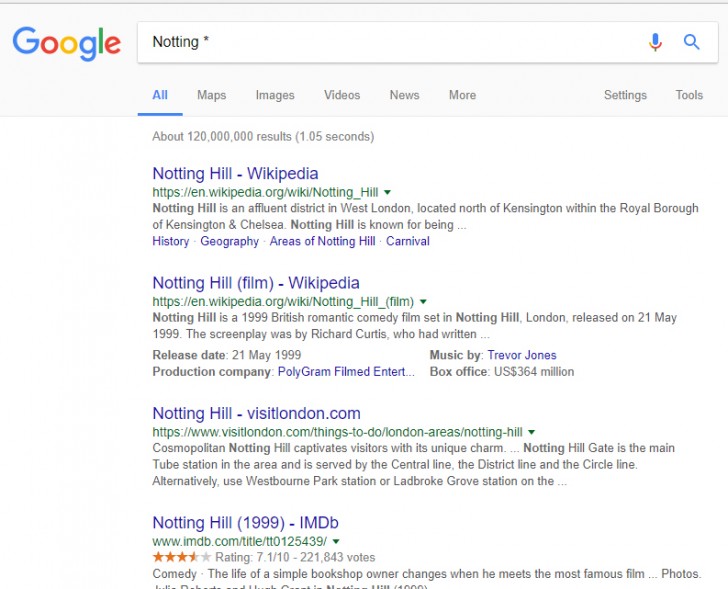Image resolution: width=728 pixels, height=589 pixels.
Task: Expand dropdown arrow beside Wikipedia Notting_Hill URL
Action: (387, 192)
